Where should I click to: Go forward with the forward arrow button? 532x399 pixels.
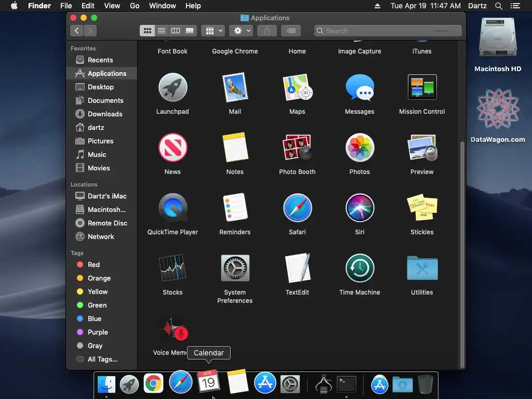[90, 31]
